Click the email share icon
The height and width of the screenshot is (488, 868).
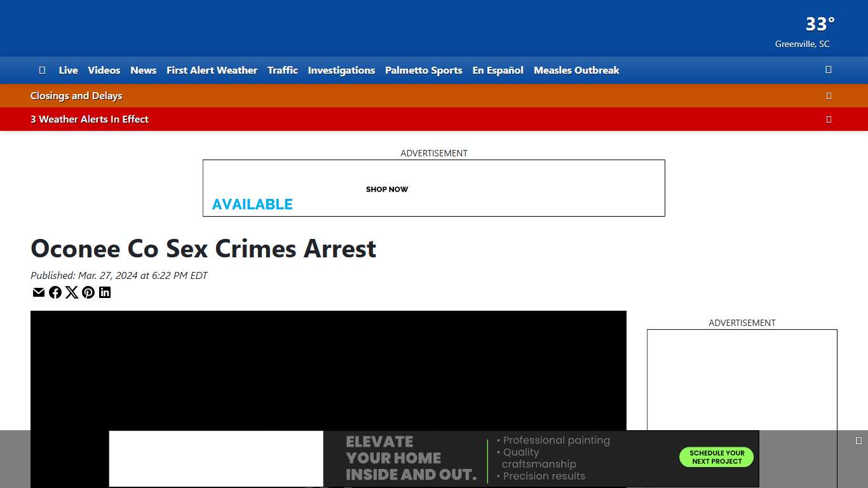(39, 292)
